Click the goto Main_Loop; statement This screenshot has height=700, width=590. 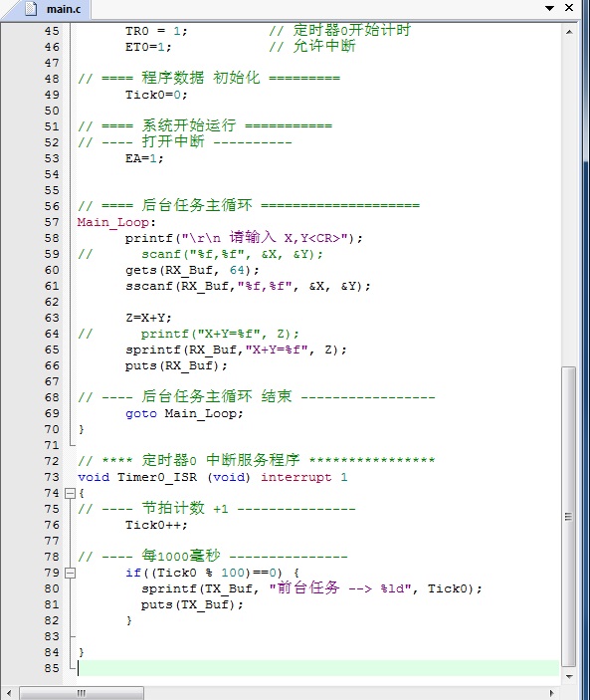click(x=184, y=413)
